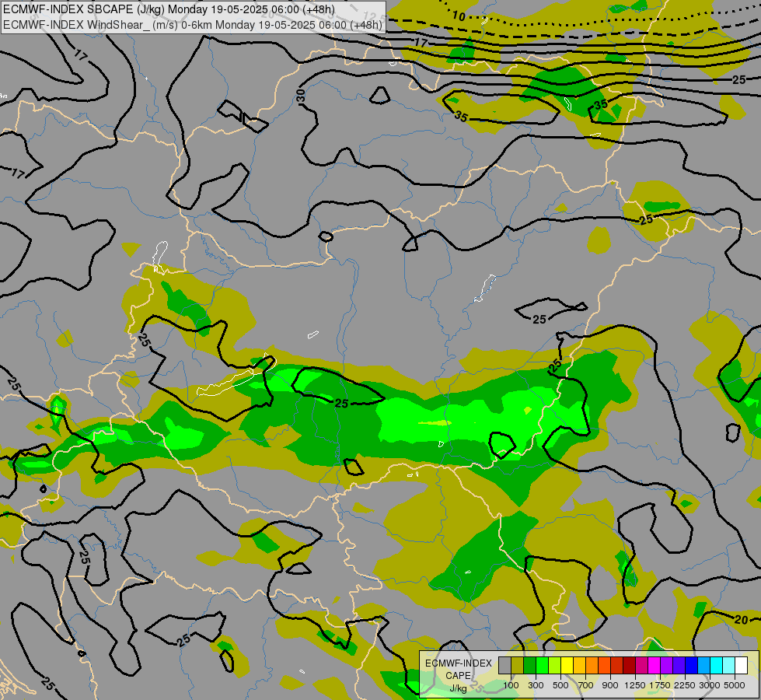Click the 100 legend tick label

coord(511,685)
